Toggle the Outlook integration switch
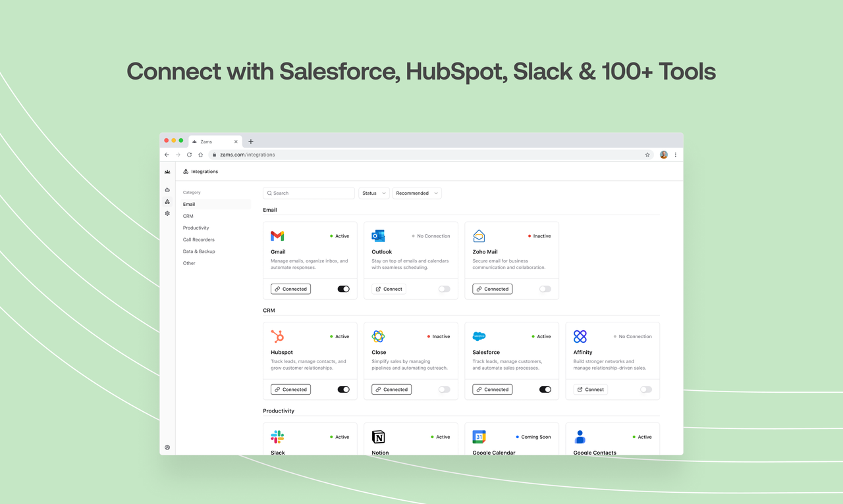 coord(445,289)
